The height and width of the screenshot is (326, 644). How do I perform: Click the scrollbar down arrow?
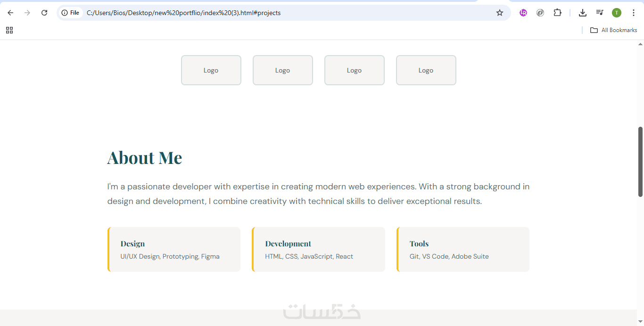[640, 322]
